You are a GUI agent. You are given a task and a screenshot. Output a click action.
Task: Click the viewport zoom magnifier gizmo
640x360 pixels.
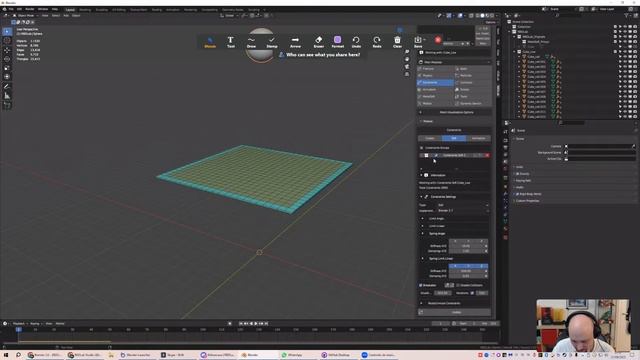click(407, 52)
